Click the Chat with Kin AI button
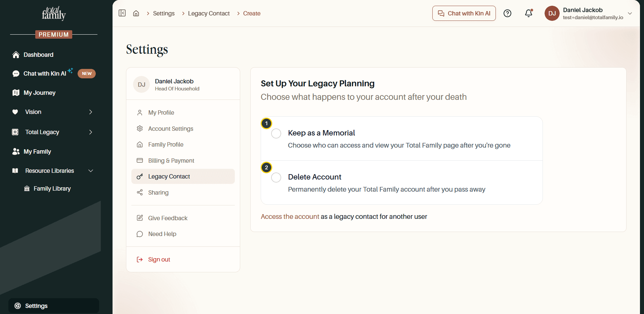The image size is (644, 314). click(x=464, y=13)
